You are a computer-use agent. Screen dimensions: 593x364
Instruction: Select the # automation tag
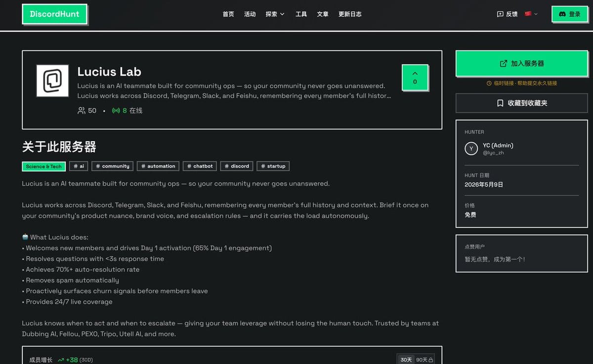[158, 166]
